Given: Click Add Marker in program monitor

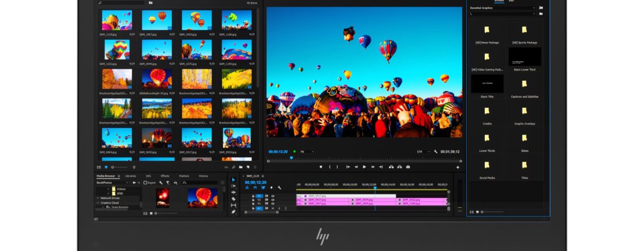Looking at the screenshot, I should point(321,167).
